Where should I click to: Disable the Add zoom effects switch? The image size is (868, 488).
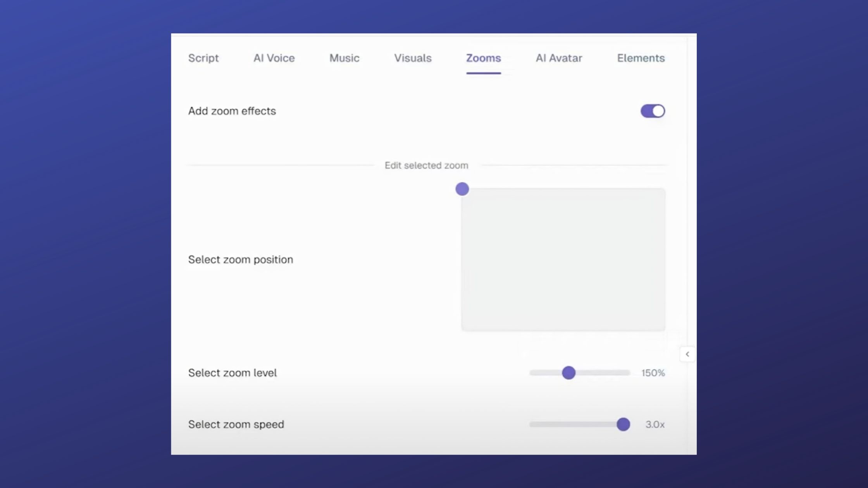pyautogui.click(x=653, y=111)
